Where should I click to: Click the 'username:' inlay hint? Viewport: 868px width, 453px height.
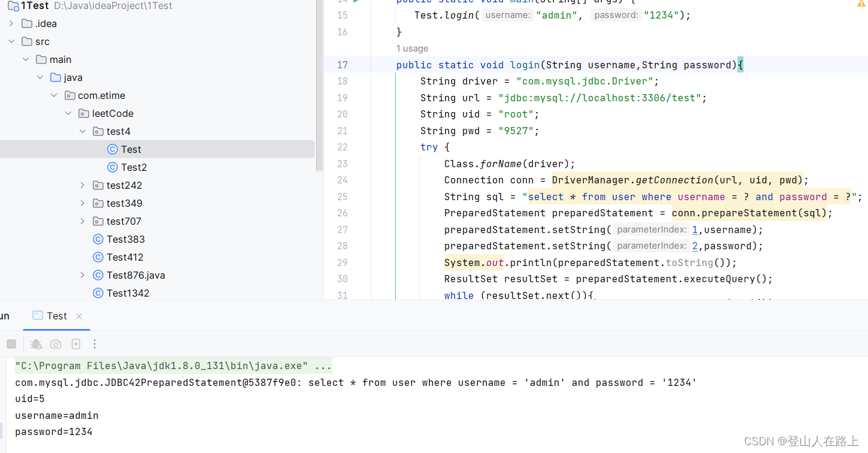click(508, 15)
